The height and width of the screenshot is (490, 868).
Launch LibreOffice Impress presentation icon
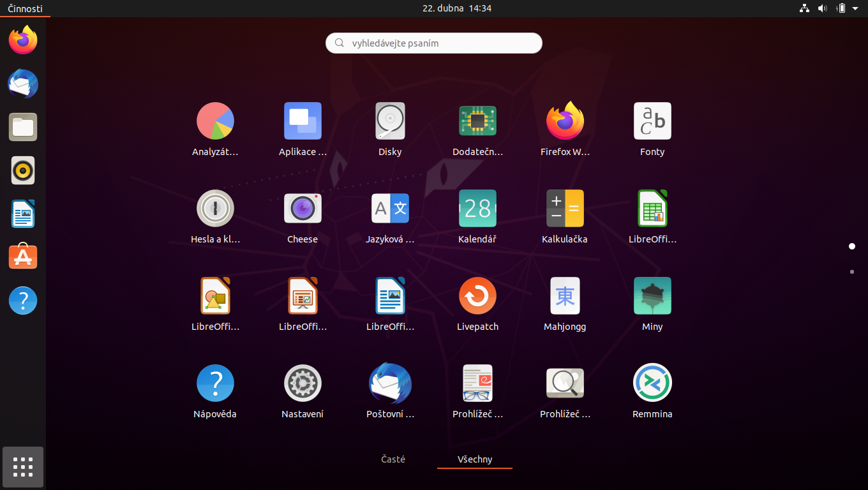click(x=303, y=295)
